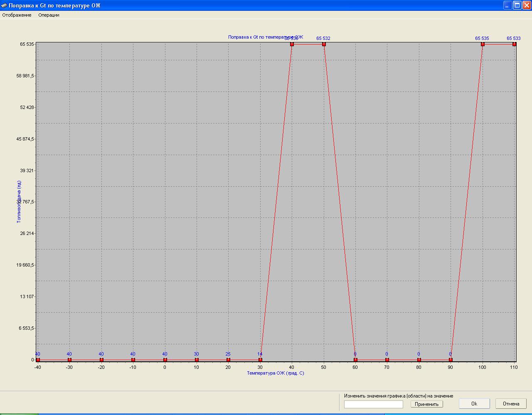Select the graph point at -20 degrees
Image resolution: width=532 pixels, height=415 pixels.
[x=101, y=360]
